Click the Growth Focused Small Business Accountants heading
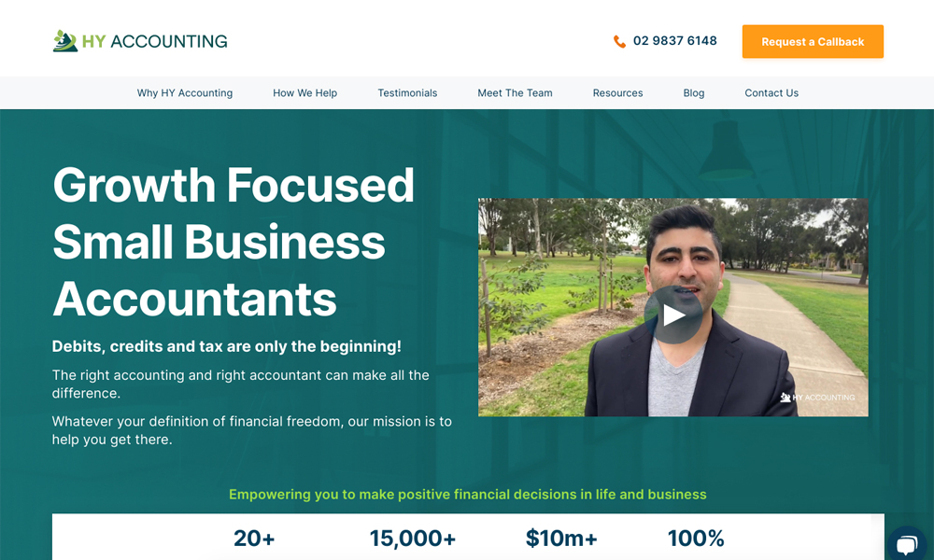934x560 pixels. tap(233, 242)
